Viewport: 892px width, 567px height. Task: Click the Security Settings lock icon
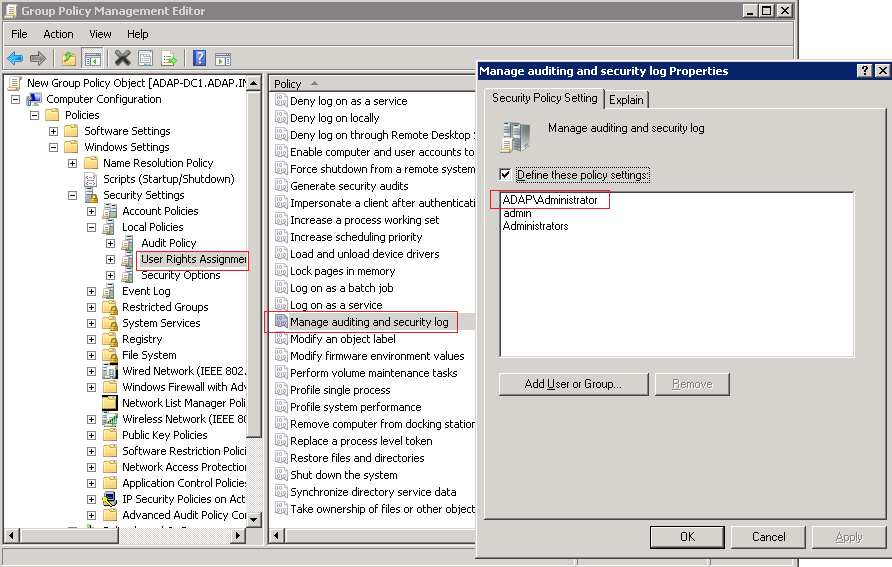[92, 195]
